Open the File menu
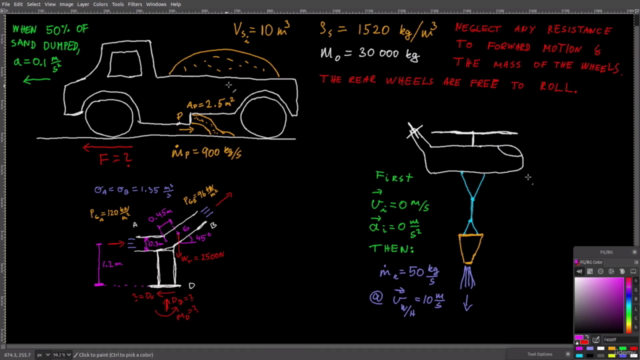Image resolution: width=640 pixels, height=360 pixels. click(6, 4)
